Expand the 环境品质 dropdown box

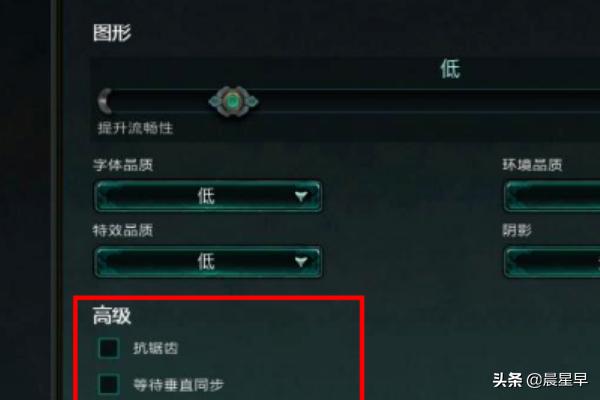point(552,196)
